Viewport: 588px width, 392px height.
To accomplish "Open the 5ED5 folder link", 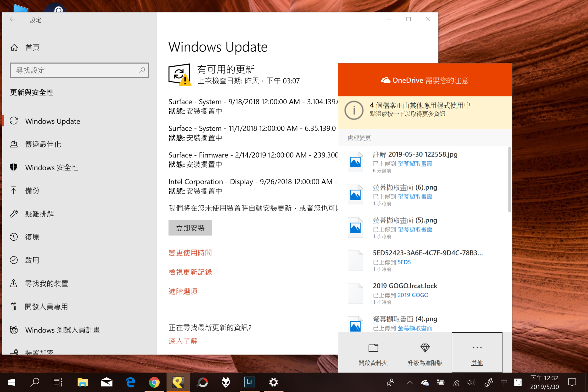I will (404, 262).
